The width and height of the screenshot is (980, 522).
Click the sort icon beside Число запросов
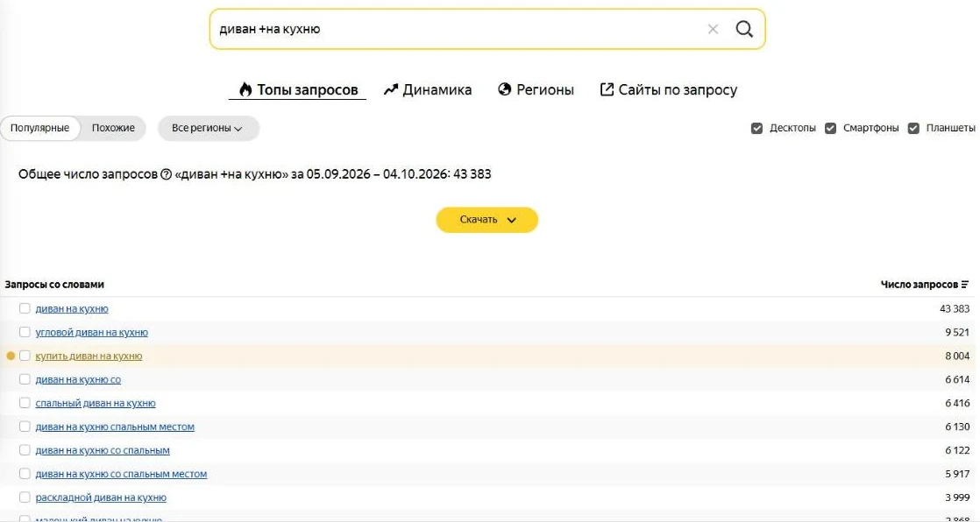[x=965, y=285]
